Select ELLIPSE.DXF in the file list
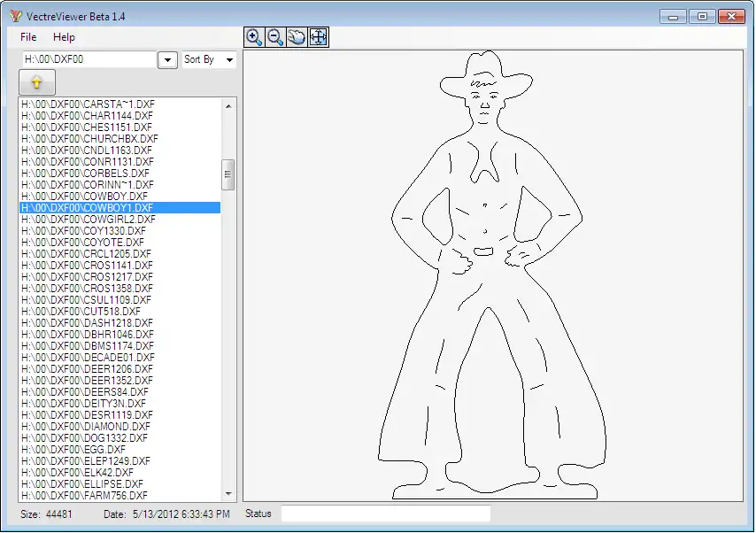Viewport: 756px width, 533px height. (x=120, y=484)
